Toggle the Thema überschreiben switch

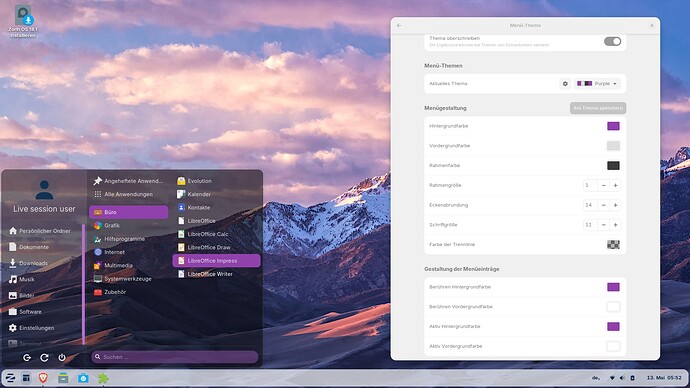(613, 41)
